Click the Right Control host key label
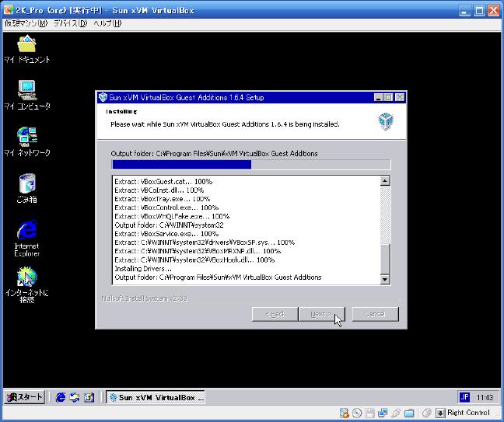This screenshot has width=504, height=422. (x=468, y=413)
